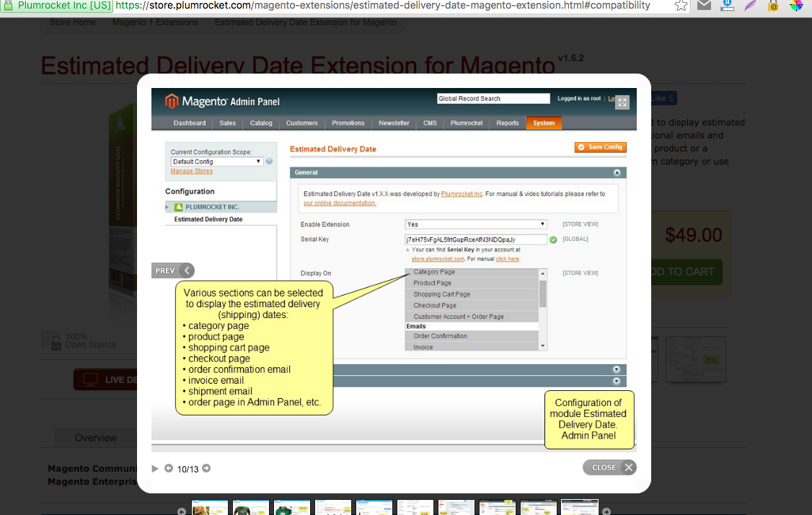Screen dimensions: 812x515
Task: Select the last highlighted thumbnail in strip
Action: tap(580, 508)
